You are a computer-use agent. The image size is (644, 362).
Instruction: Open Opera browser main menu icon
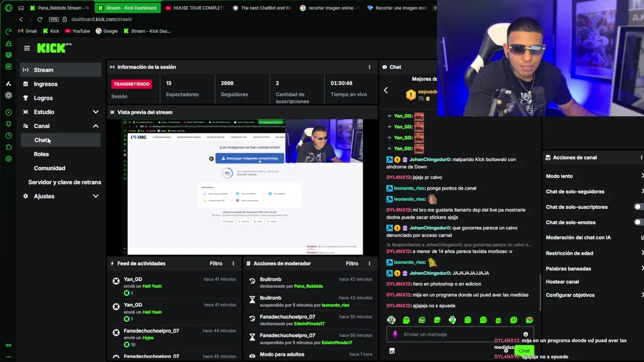click(8, 8)
